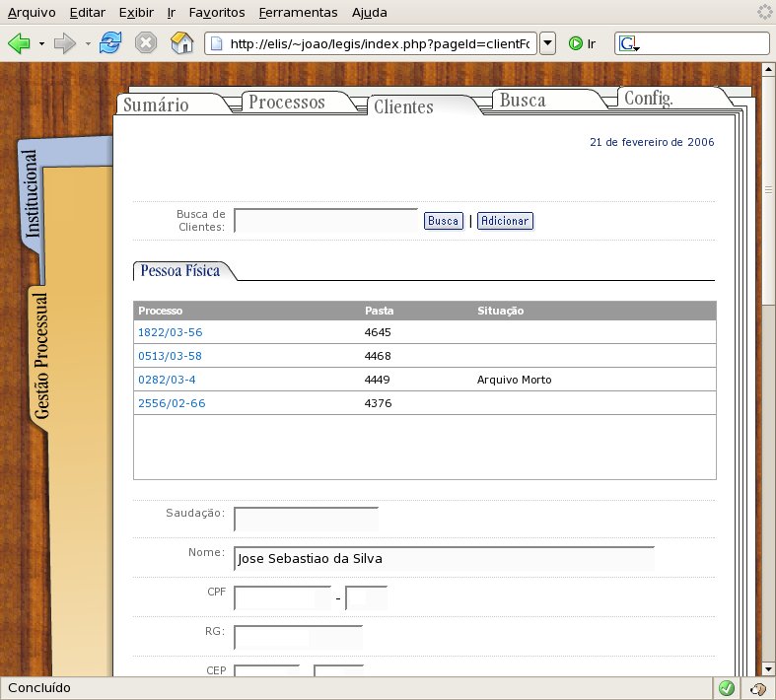Switch to the Processos tab
This screenshot has width=776, height=700.
pyautogui.click(x=287, y=102)
